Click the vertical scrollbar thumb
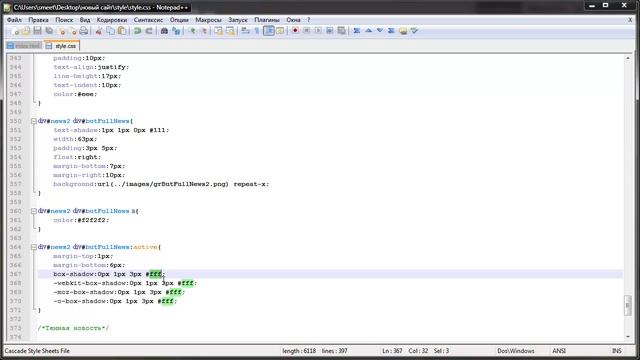Image resolution: width=640 pixels, height=360 pixels. (628, 305)
